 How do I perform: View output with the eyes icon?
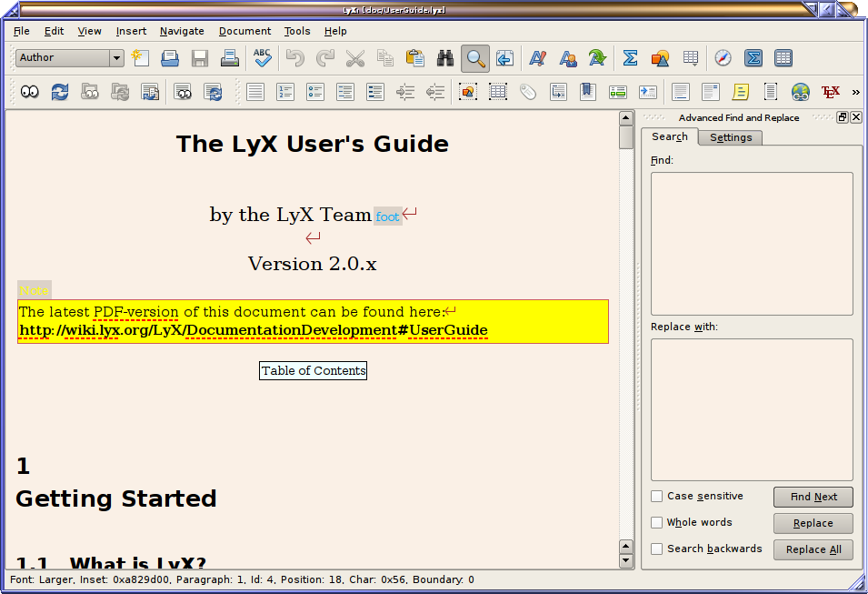[30, 92]
